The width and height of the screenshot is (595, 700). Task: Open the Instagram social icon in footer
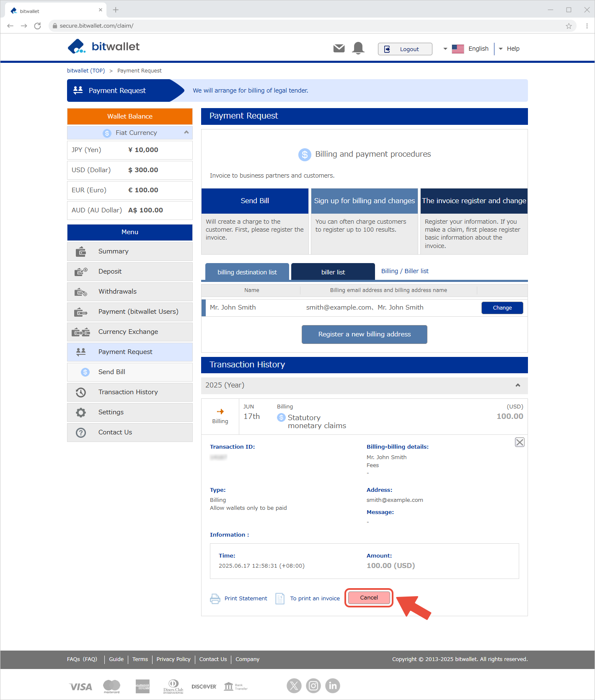pos(313,686)
